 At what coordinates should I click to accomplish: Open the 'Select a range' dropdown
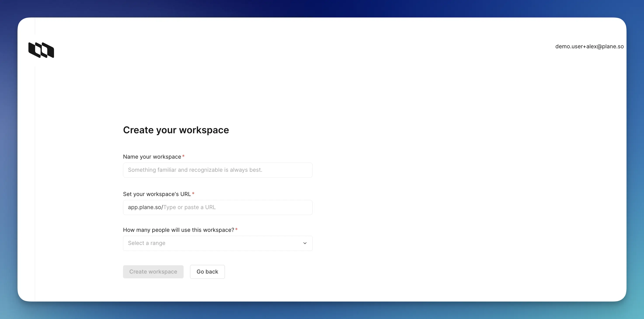[218, 243]
